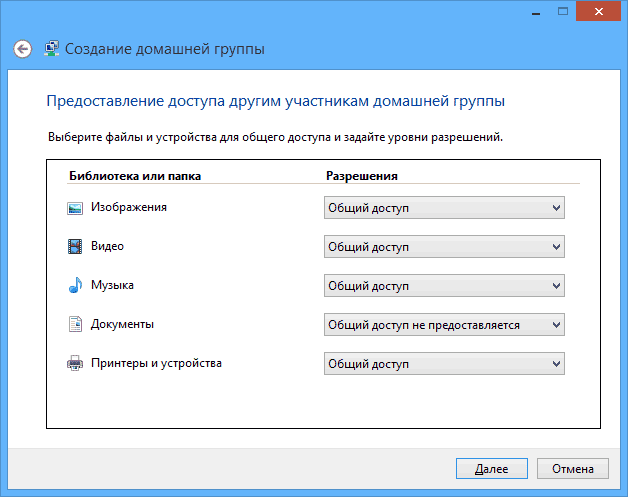This screenshot has height=497, width=628.
Task: Open the Документы permissions dropdown
Action: 444,325
